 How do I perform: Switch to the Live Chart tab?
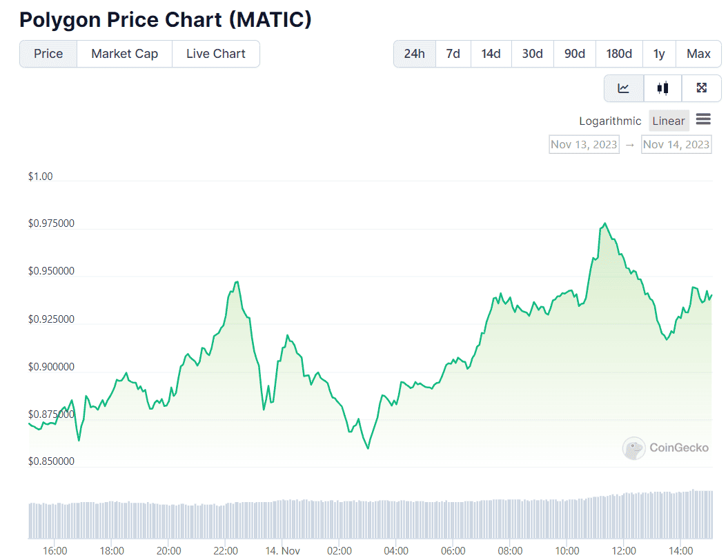click(x=216, y=53)
